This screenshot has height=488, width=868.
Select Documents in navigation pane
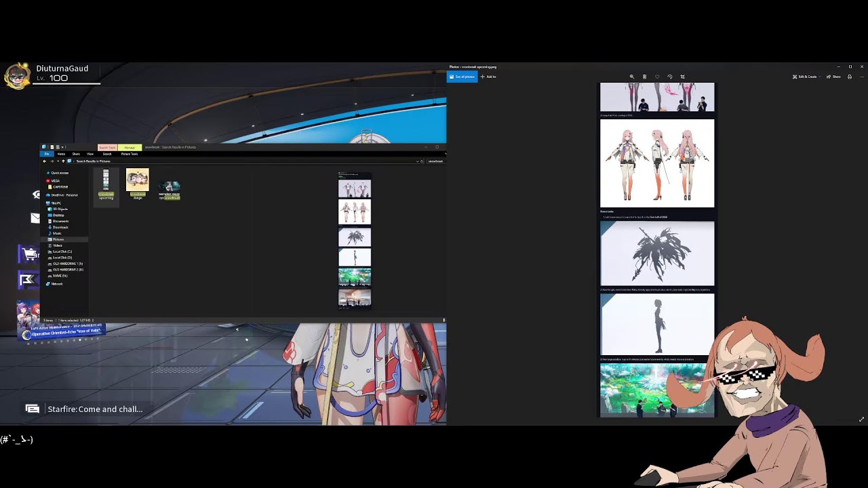pos(59,222)
